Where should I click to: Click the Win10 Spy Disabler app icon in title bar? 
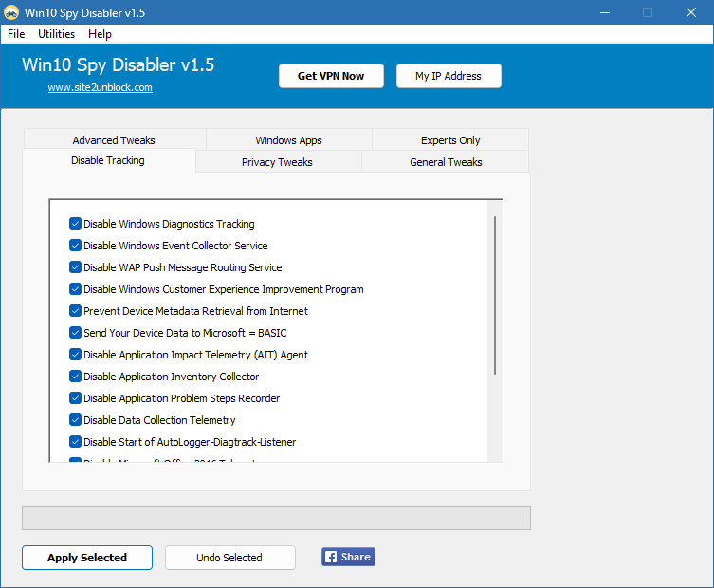(x=11, y=12)
